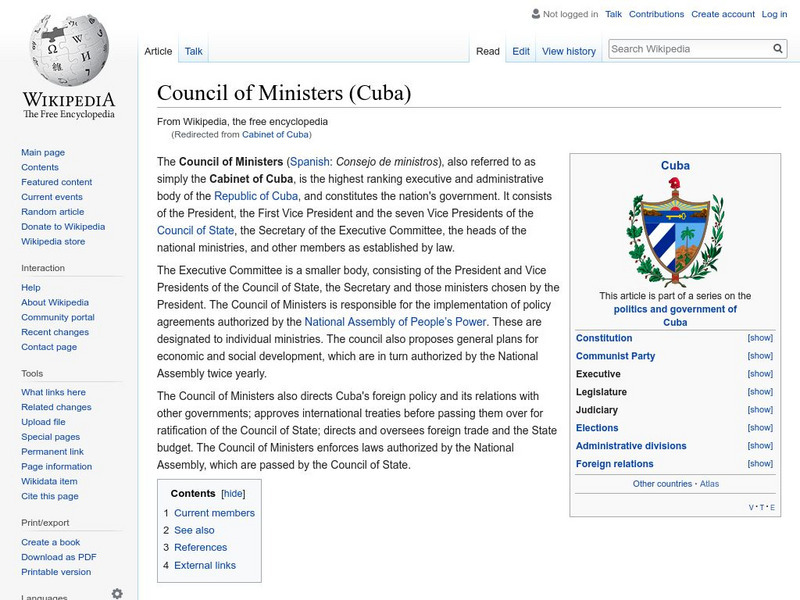Open About Wikipedia
This screenshot has height=600, width=800.
(x=55, y=302)
